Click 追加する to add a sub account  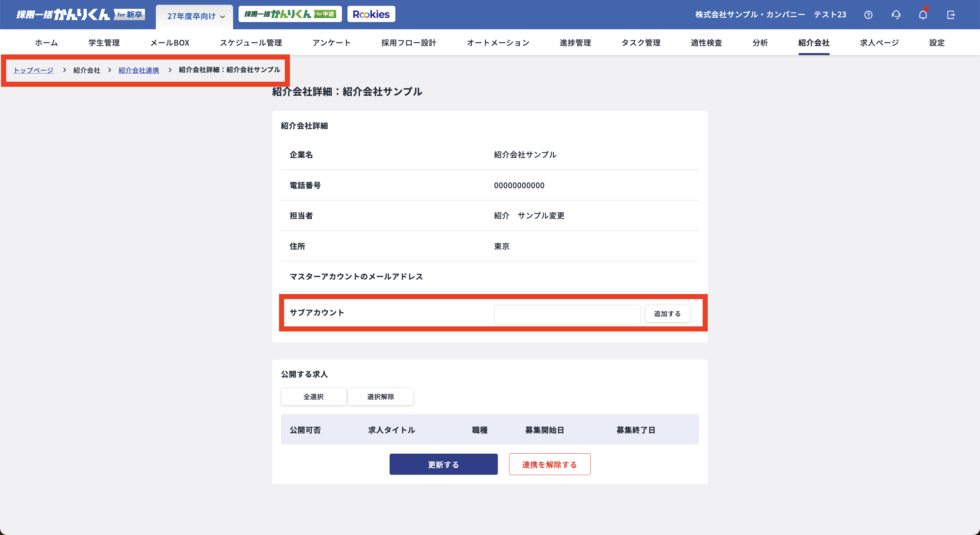click(667, 313)
